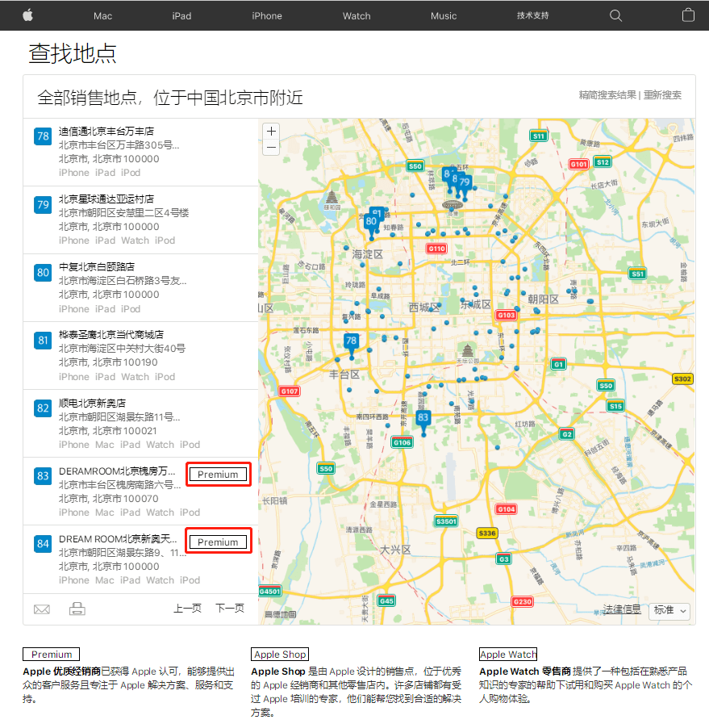The height and width of the screenshot is (728, 709).
Task: Click address 北京市朝阳区安慧里二区4号楼
Action: [x=123, y=212]
